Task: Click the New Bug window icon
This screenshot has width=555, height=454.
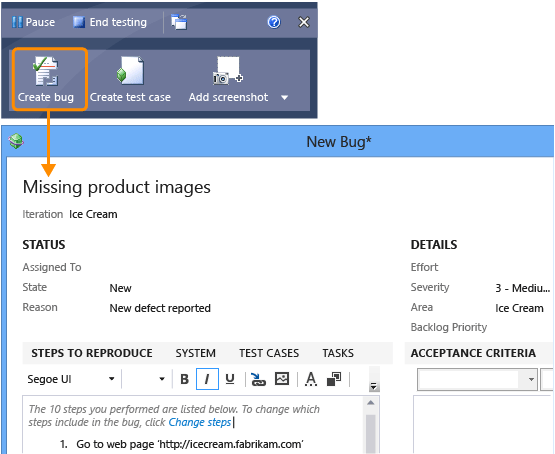Action: [16, 141]
